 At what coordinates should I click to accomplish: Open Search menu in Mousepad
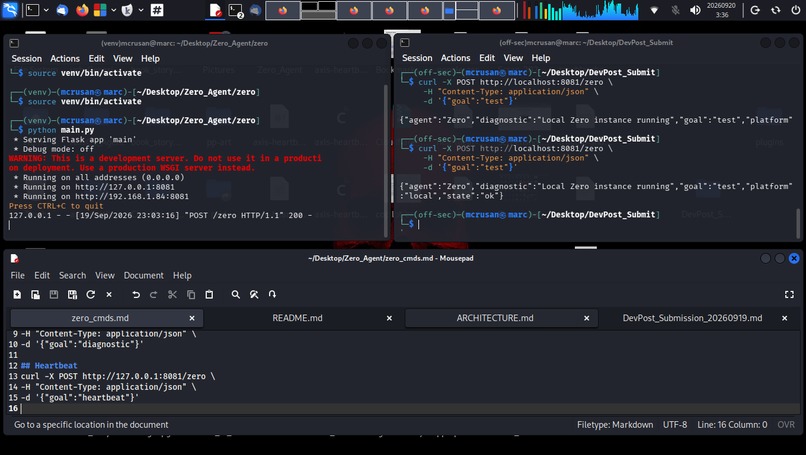(x=72, y=275)
